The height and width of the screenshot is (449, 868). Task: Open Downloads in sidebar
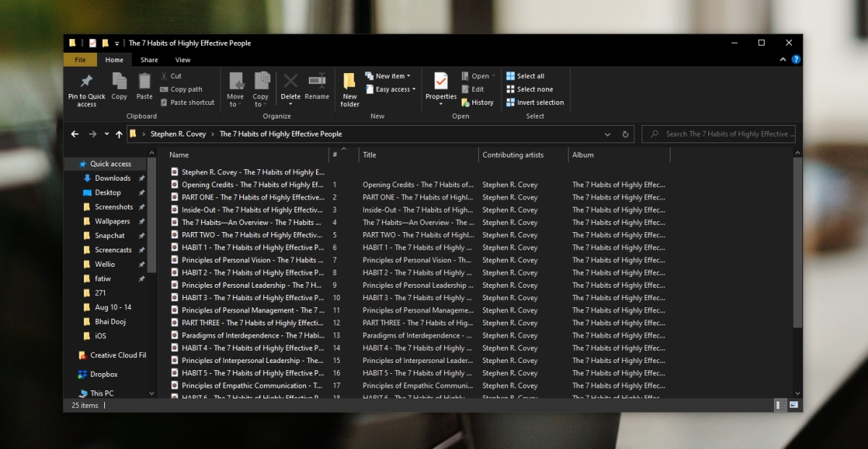pos(113,178)
